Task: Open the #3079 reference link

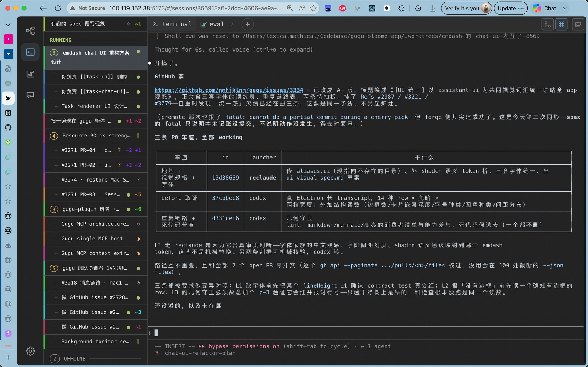Action: (163, 104)
